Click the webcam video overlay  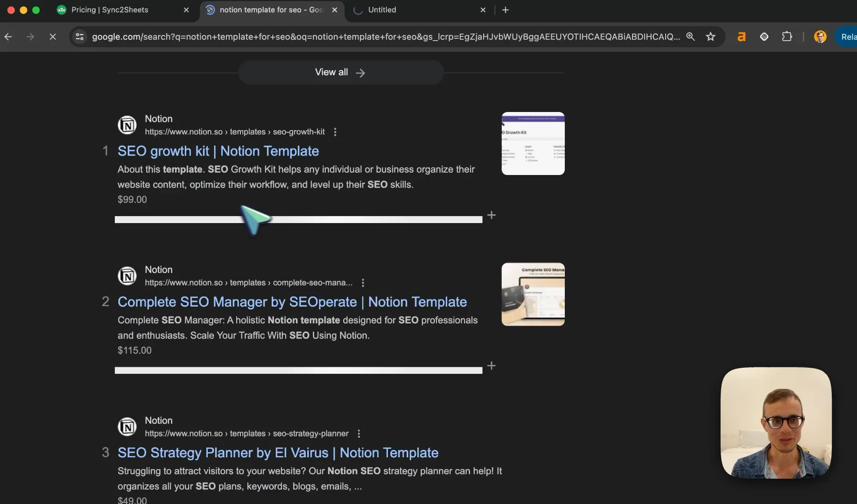pos(776,423)
